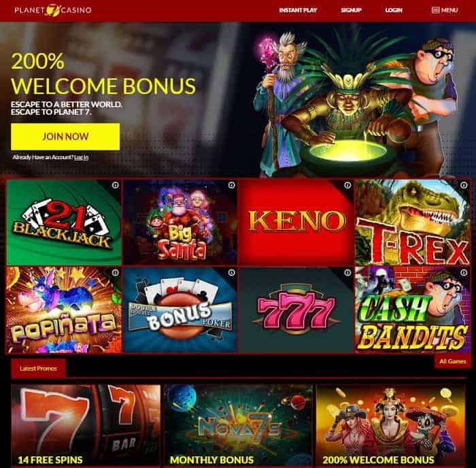Show info for the T-Rex game
Screen dimensions: 476x468
[x=464, y=185]
